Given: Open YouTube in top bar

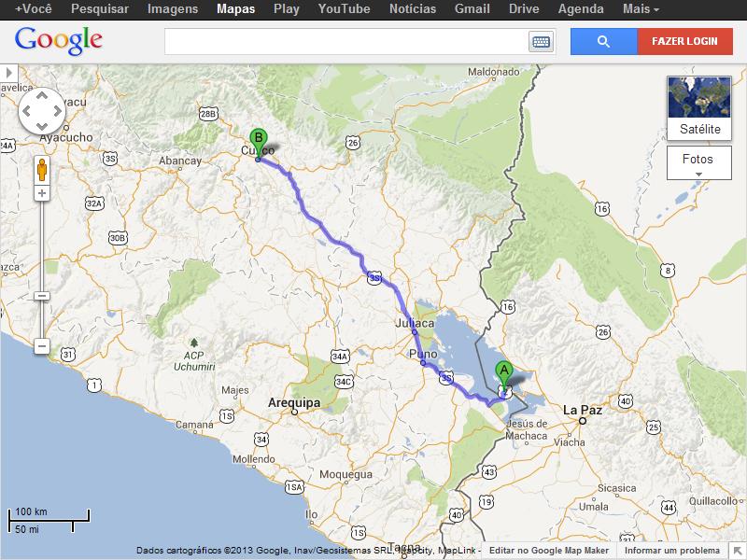Looking at the screenshot, I should coord(344,9).
